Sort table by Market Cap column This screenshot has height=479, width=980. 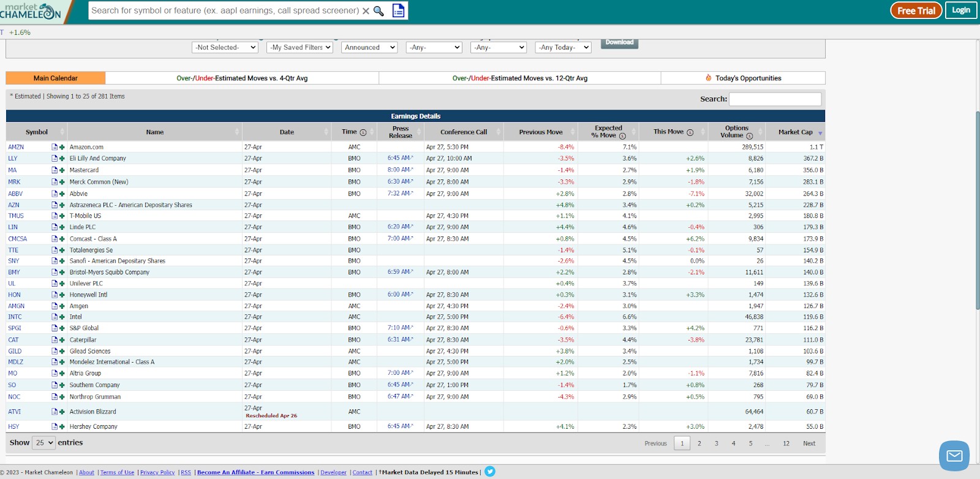coord(795,132)
